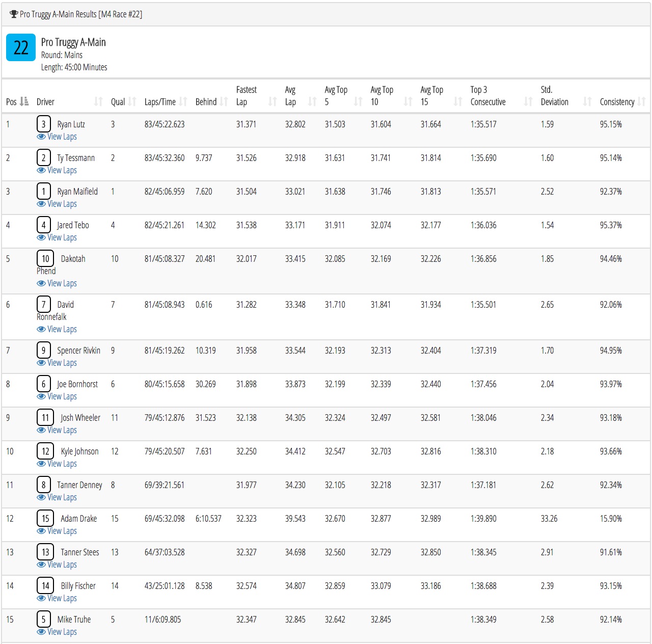
Task: Open View Laps for Billy Fischer
Action: click(x=57, y=598)
